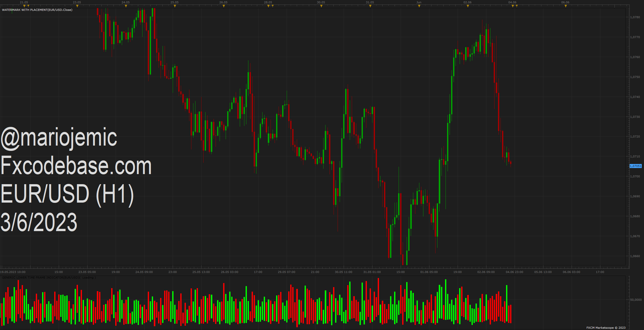644x330 pixels.
Task: Click the 01.06 05:00 time axis label
Action: tap(429, 272)
